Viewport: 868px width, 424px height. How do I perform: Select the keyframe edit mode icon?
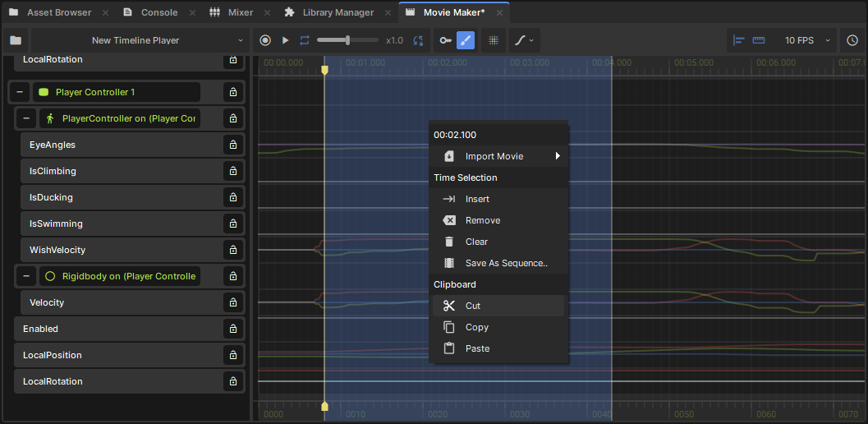445,40
